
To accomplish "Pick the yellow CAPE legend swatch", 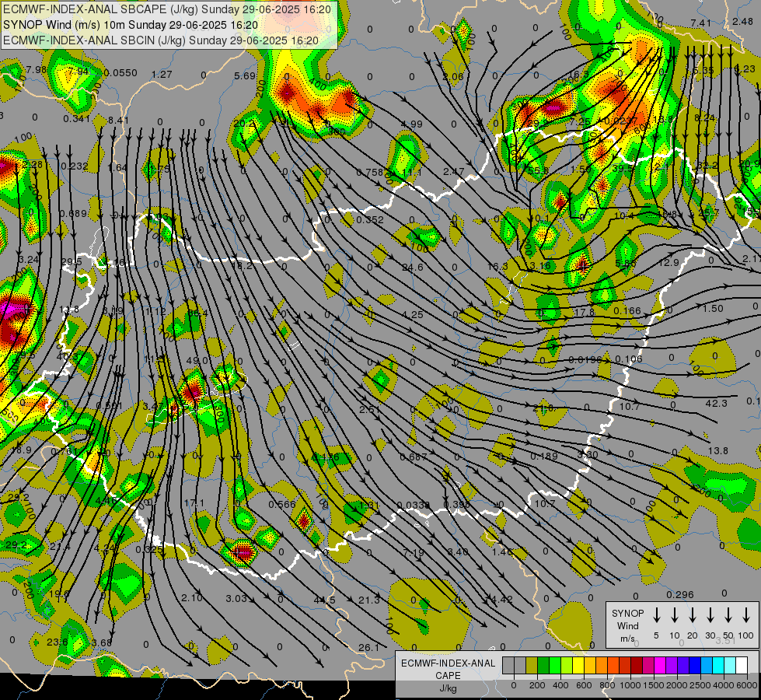I will (x=578, y=665).
